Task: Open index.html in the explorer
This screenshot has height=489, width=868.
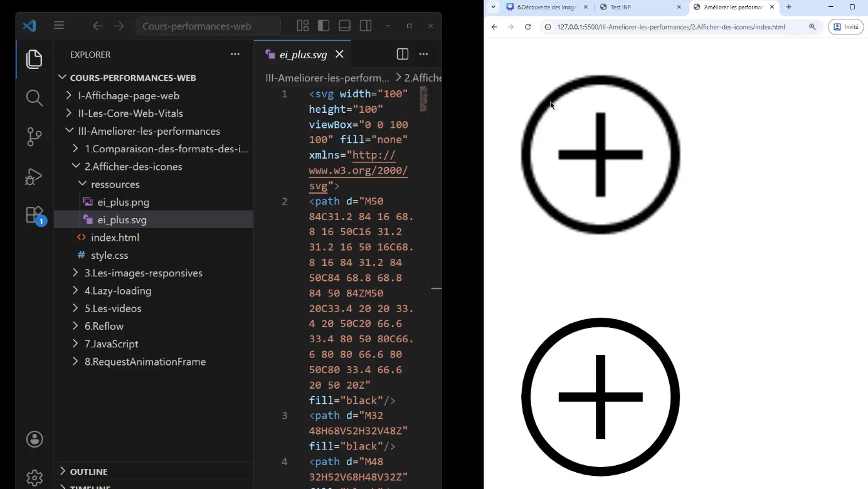Action: point(115,238)
